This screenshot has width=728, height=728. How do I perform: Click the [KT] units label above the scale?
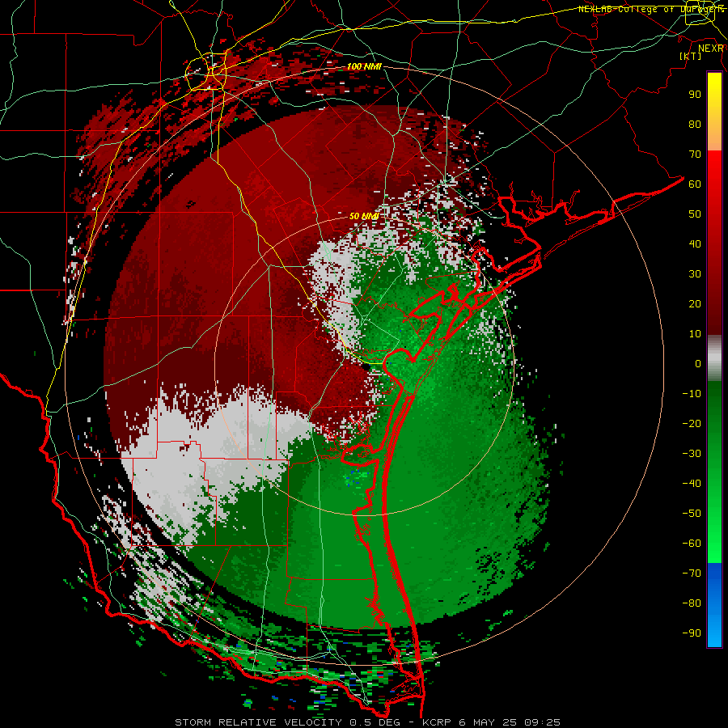click(691, 56)
